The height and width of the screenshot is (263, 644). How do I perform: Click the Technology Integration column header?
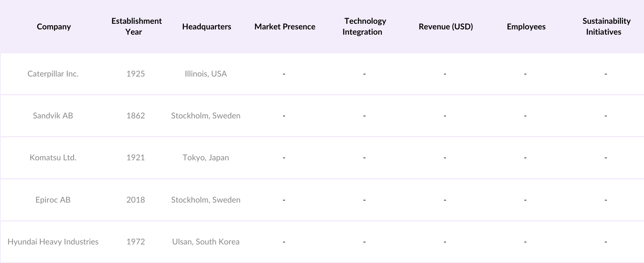click(365, 27)
